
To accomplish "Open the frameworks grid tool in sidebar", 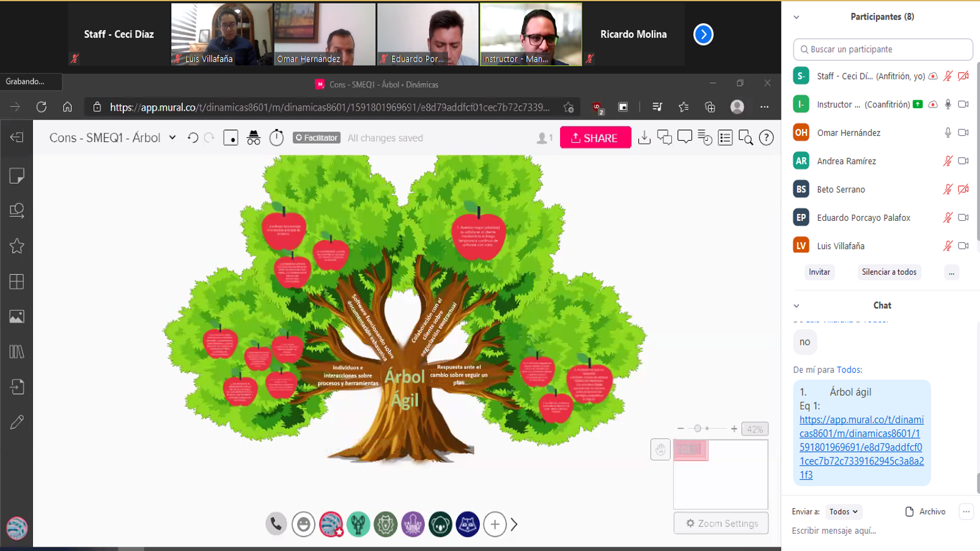I will tap(17, 282).
